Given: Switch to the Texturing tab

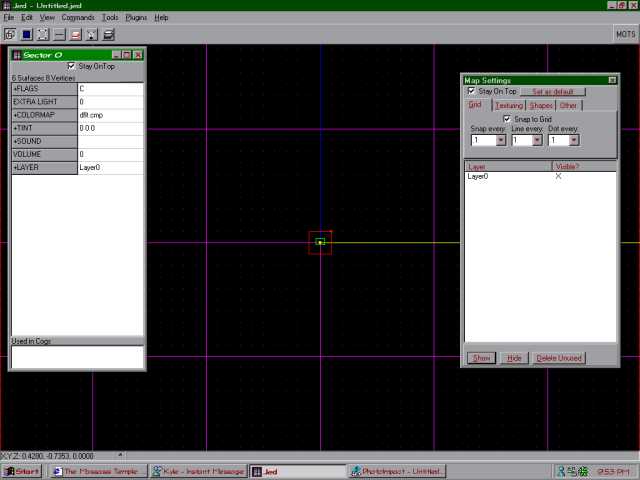Looking at the screenshot, I should tap(509, 105).
